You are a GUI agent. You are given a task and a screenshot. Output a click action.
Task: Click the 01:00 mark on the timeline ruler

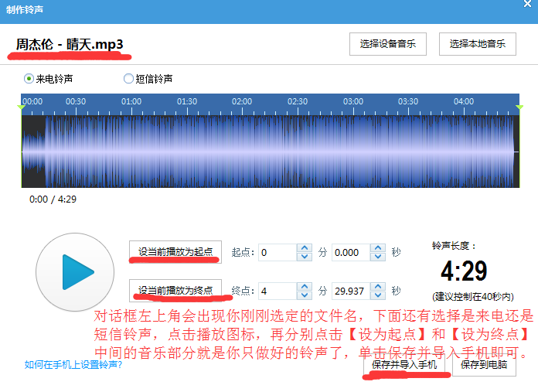[131, 101]
